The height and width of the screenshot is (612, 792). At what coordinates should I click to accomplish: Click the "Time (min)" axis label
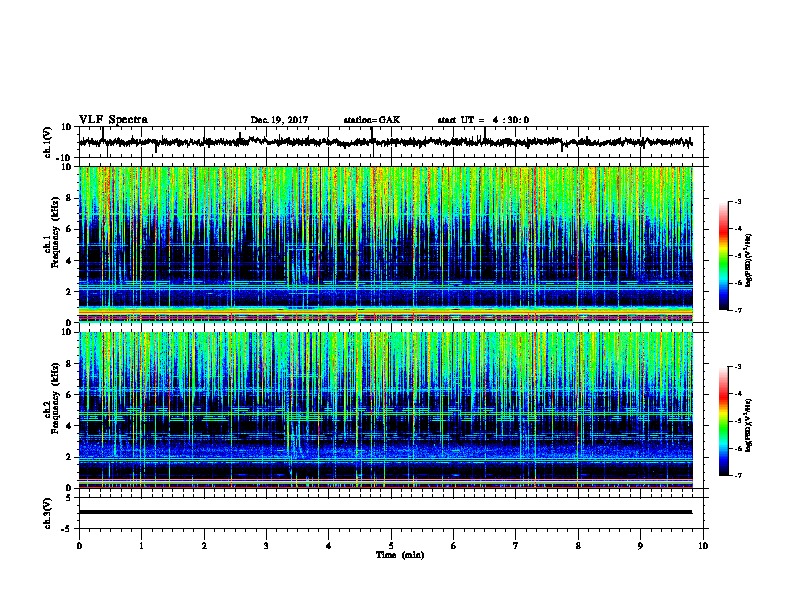400,555
